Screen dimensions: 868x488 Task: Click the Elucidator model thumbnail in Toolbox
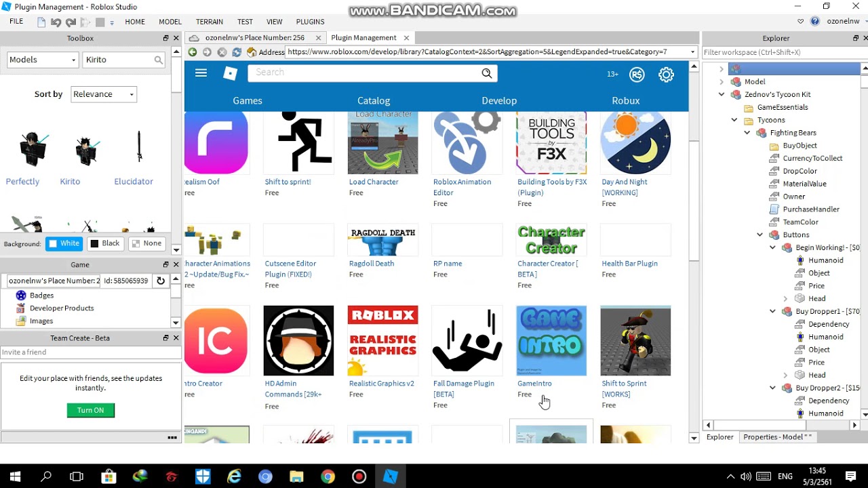(139, 147)
